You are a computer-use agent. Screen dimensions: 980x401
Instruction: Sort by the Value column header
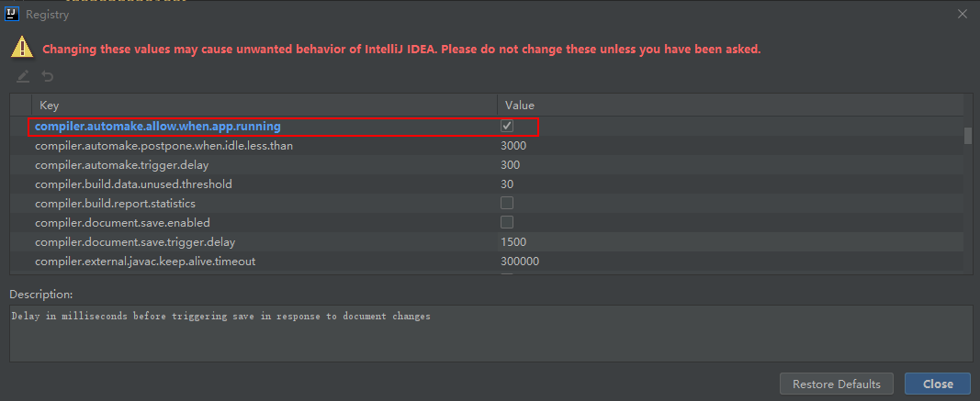[x=730, y=105]
